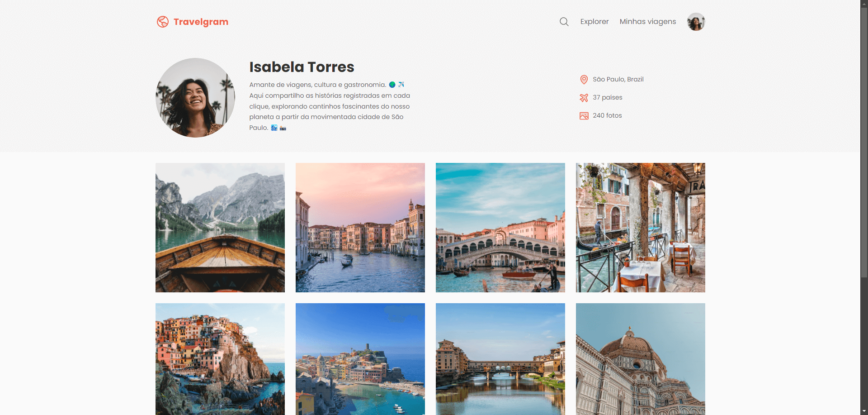The height and width of the screenshot is (415, 868).
Task: Click Isabela Torres' large profile photo
Action: point(195,98)
